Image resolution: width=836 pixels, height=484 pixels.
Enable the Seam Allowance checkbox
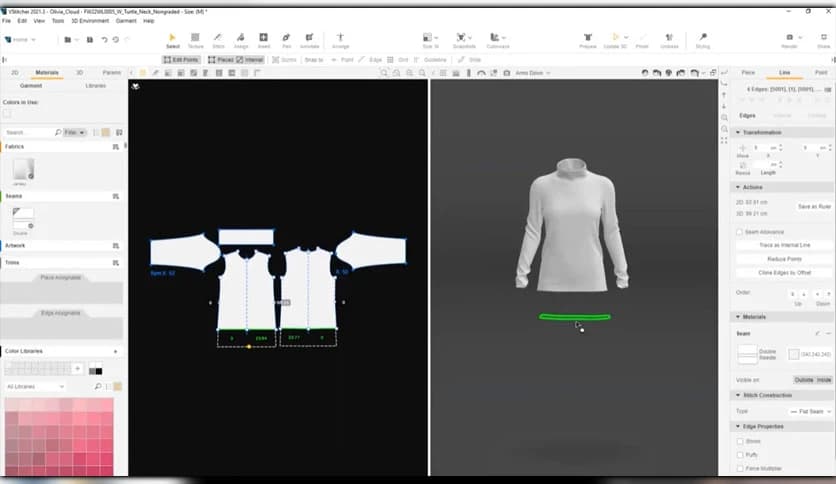[x=740, y=232]
